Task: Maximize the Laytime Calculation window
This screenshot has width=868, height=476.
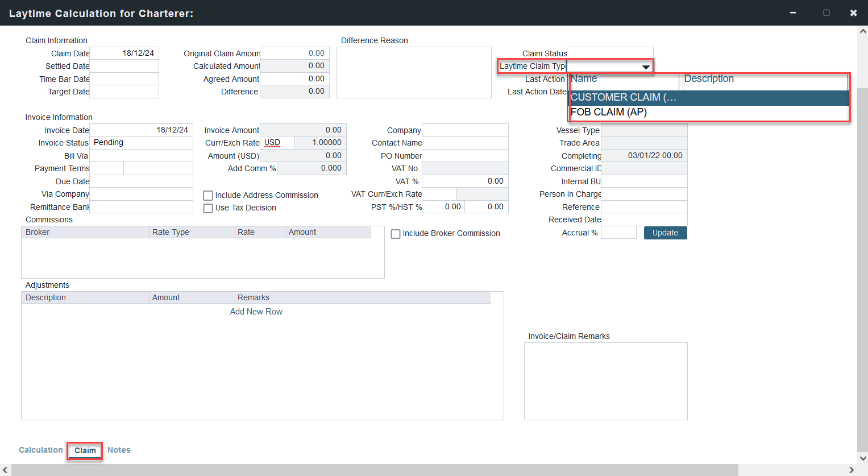Action: (x=827, y=13)
